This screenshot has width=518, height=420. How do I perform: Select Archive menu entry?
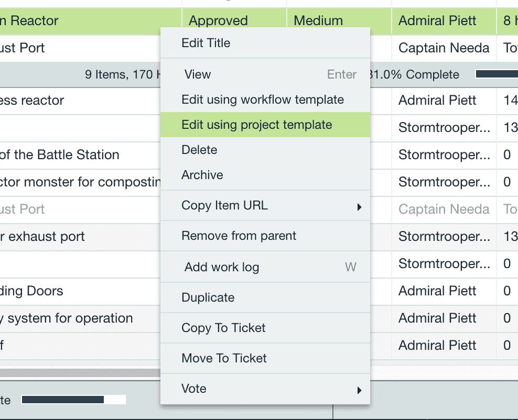click(265, 175)
